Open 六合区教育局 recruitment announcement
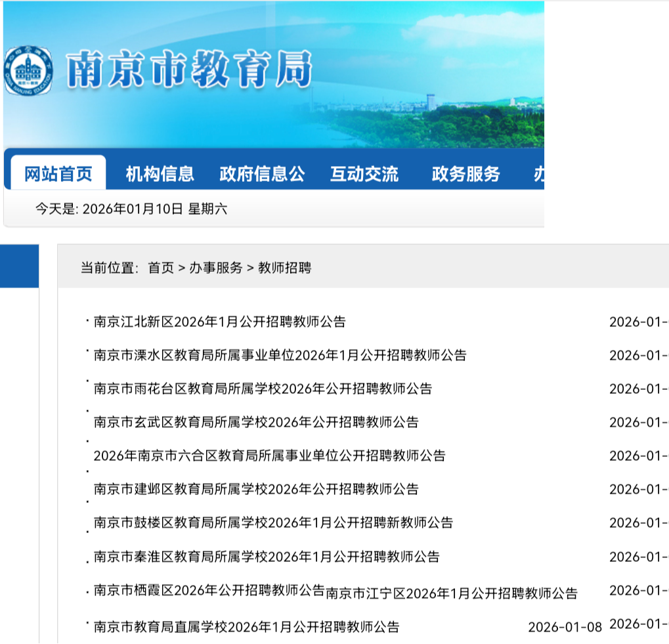Screen dimensions: 669x644 (269, 456)
